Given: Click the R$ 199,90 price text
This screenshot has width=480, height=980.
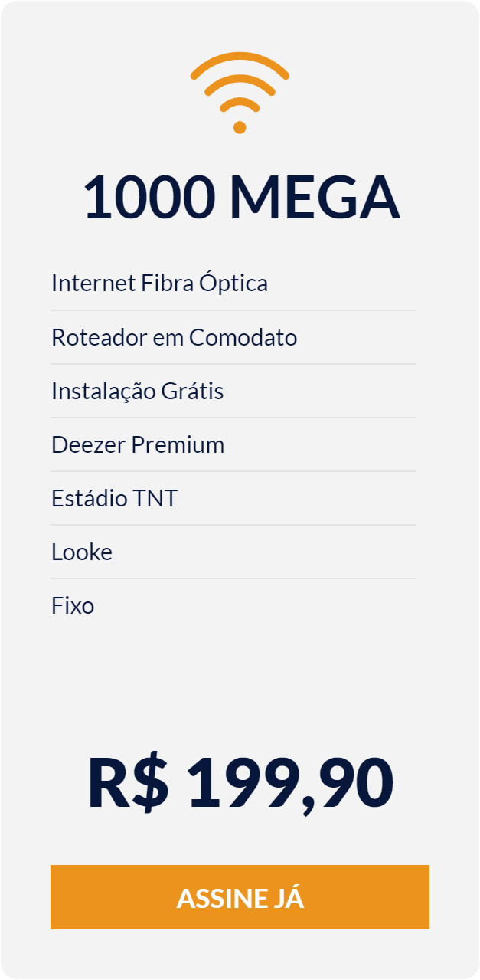Looking at the screenshot, I should click(240, 783).
